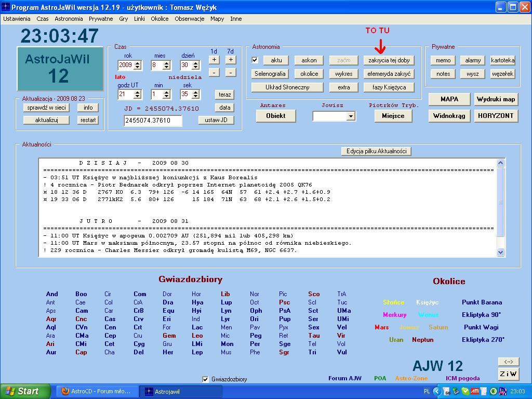Open the Ustawienia menu
532x399 pixels.
pos(17,19)
